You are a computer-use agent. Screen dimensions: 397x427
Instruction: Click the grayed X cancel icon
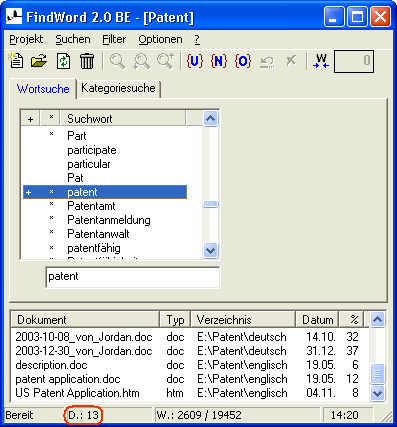coord(291,61)
